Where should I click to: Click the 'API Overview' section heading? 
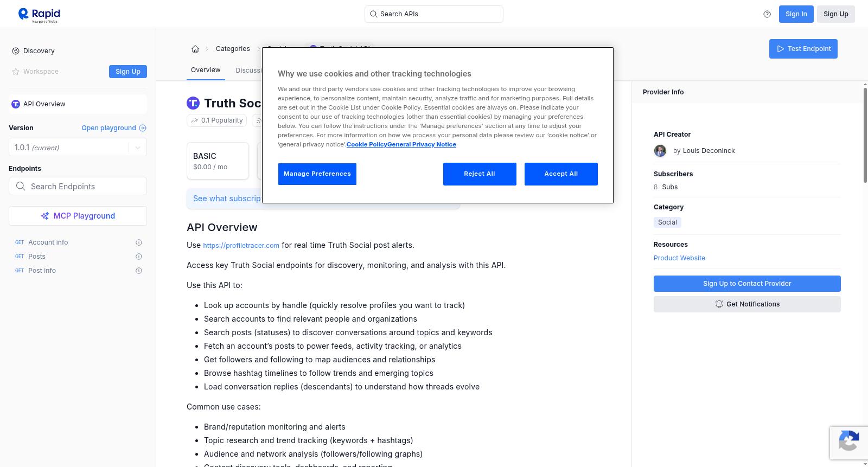click(x=222, y=227)
